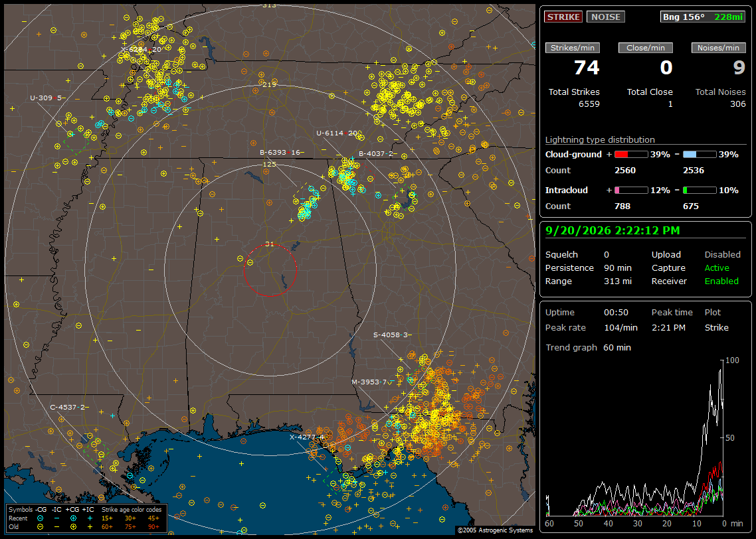Select storm cell label S-4058-3
756x539 pixels.
391,335
